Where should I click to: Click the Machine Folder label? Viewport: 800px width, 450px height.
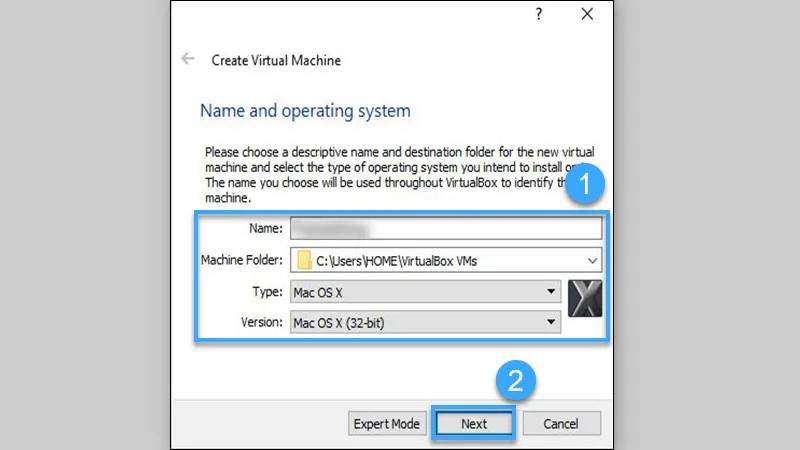pyautogui.click(x=242, y=260)
